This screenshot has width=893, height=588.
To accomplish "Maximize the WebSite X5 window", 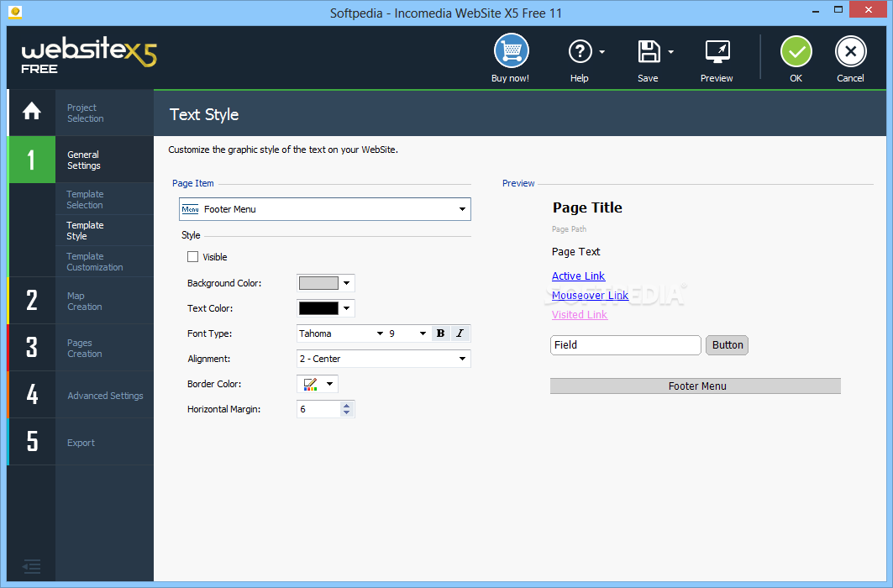I will (838, 10).
